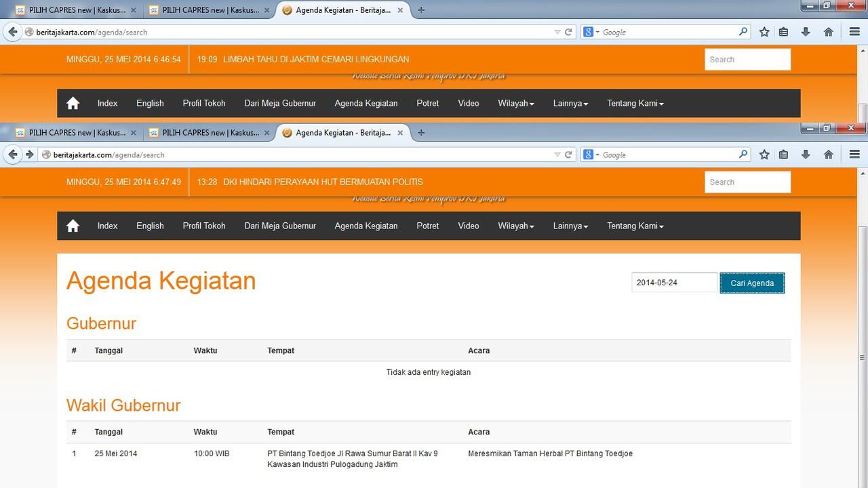Expand Lainnya dropdown in upper window navbar
The width and height of the screenshot is (868, 488).
tap(570, 103)
